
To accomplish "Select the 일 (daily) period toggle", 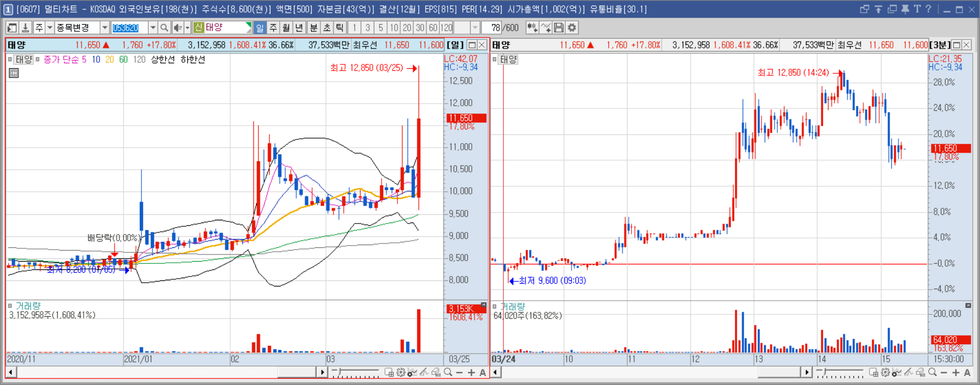I will [260, 28].
